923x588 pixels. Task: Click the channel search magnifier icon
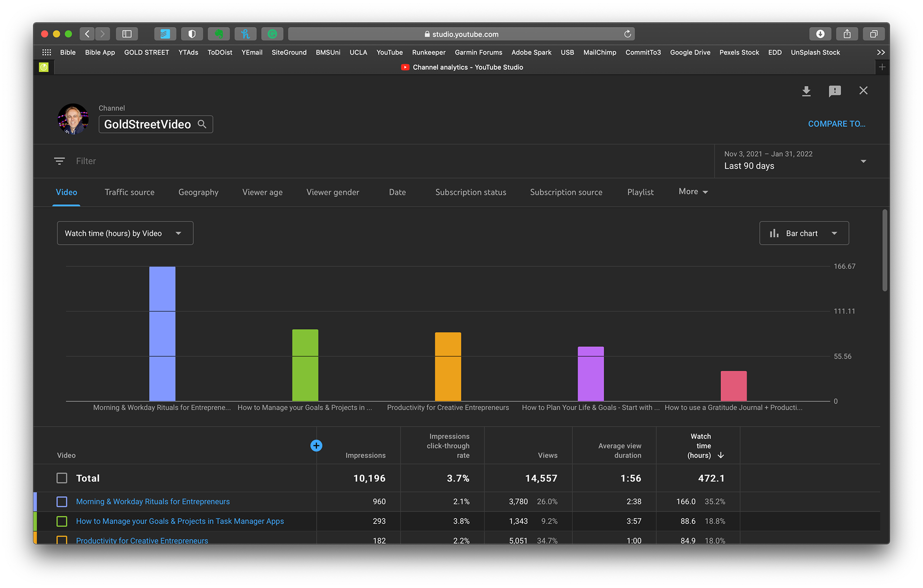[x=202, y=124]
